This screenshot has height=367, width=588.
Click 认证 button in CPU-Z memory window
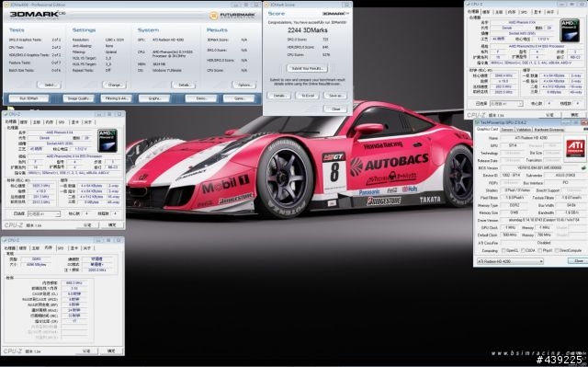[86, 351]
